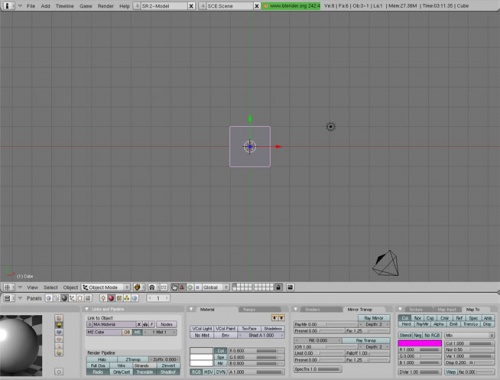Toggle the Stencil texture option

[406, 335]
